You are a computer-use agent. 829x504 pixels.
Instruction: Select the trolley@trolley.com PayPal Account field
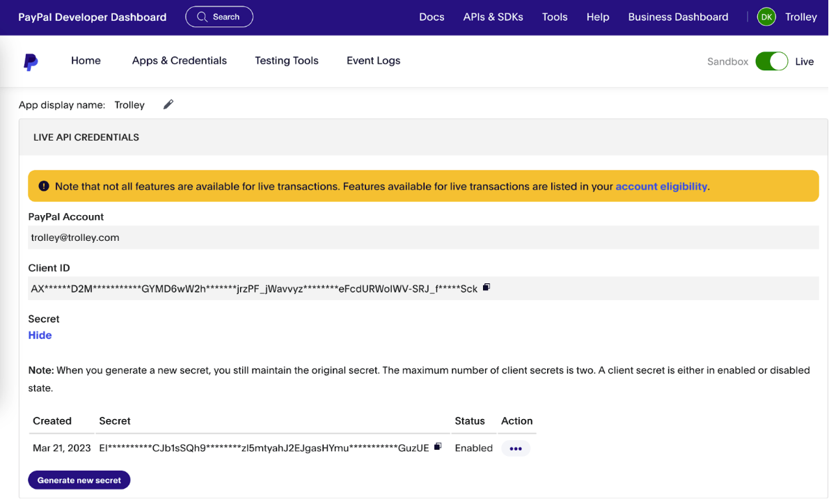tap(74, 237)
